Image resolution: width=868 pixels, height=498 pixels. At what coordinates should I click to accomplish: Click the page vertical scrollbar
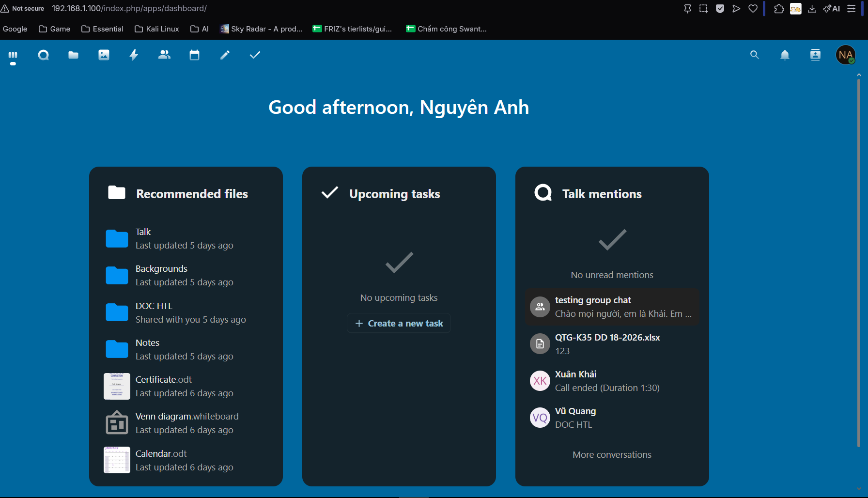859,262
